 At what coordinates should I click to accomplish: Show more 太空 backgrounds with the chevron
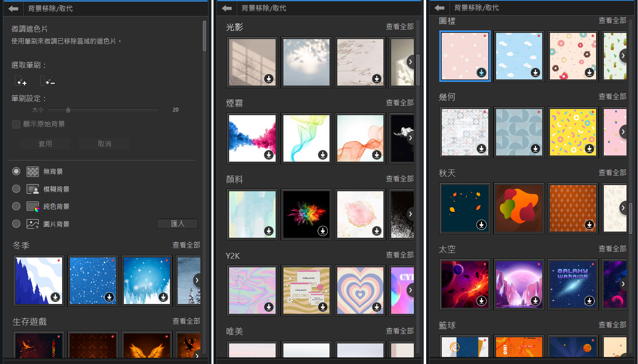point(623,284)
